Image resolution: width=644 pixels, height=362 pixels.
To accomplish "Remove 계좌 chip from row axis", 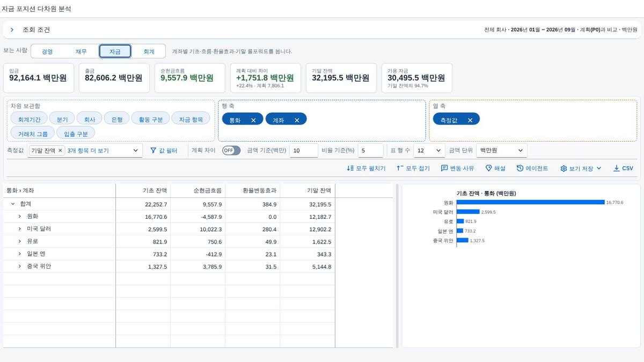I will (x=297, y=120).
